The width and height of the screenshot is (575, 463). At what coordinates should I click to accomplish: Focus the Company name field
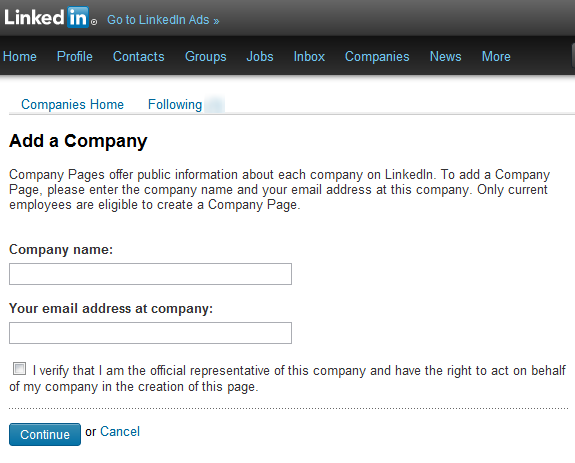pos(150,274)
